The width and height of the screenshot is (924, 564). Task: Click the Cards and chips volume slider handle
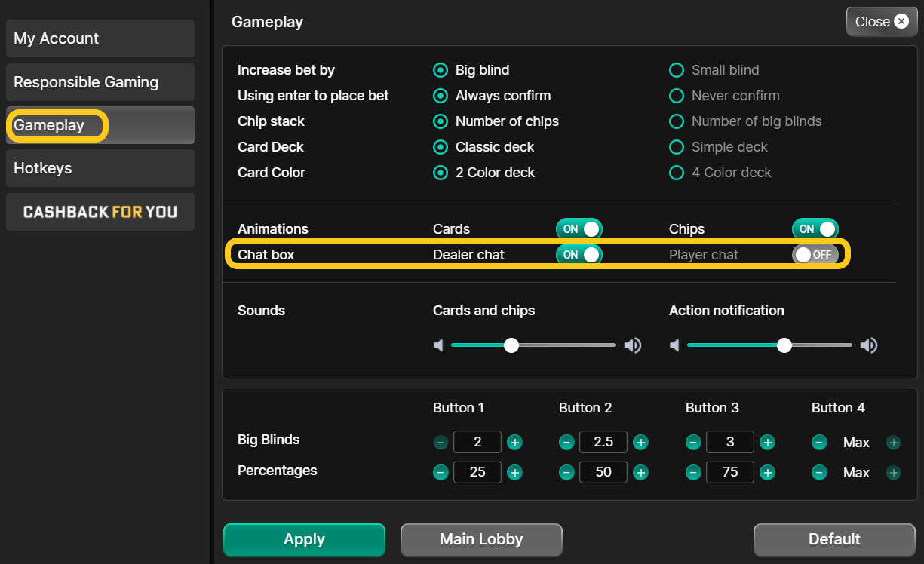tap(511, 345)
